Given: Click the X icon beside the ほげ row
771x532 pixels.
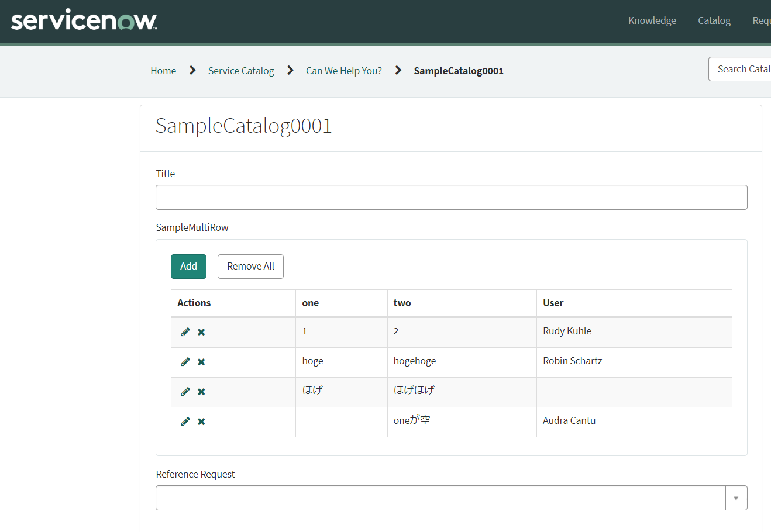Looking at the screenshot, I should pyautogui.click(x=201, y=391).
